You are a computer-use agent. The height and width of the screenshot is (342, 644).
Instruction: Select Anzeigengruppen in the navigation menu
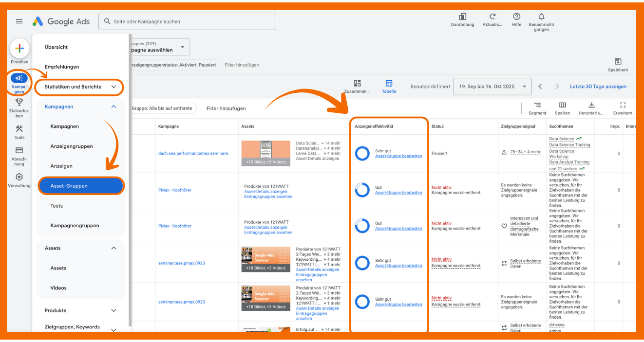[x=72, y=146]
